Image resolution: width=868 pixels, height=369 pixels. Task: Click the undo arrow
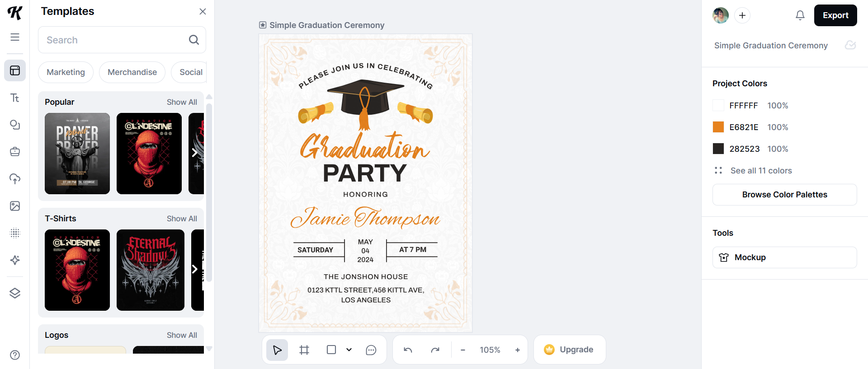(x=408, y=350)
